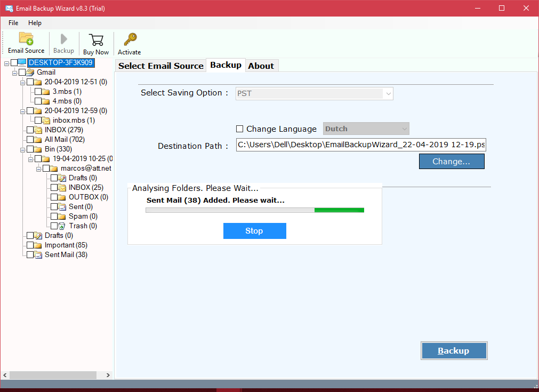Click the Activate key icon
Screen dimensions: 539x392
tap(130, 39)
